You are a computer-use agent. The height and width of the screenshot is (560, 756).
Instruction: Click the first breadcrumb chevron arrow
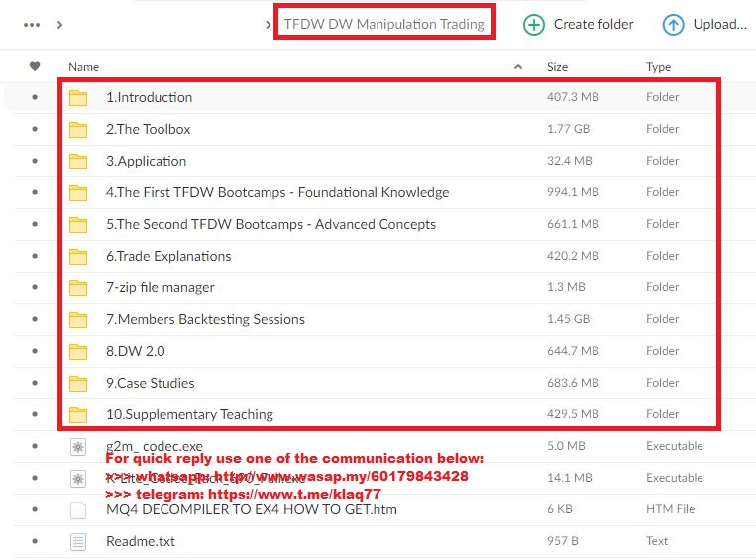click(x=59, y=25)
